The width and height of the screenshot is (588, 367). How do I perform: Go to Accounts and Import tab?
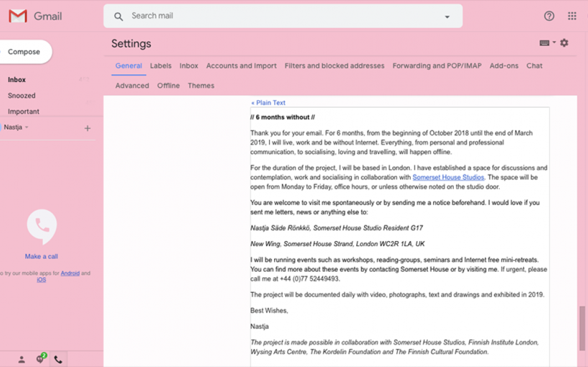(241, 65)
